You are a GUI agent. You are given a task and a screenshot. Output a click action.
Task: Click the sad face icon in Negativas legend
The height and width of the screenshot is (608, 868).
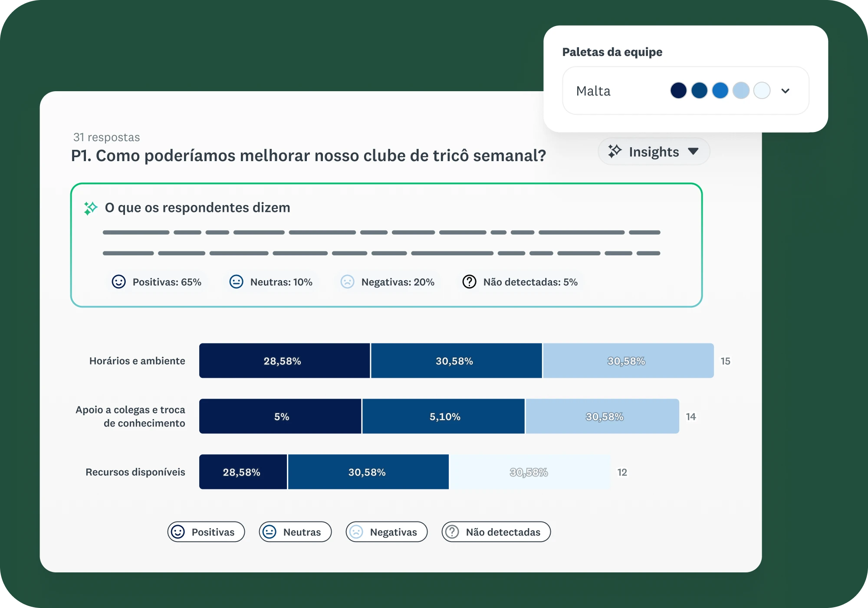[x=356, y=532]
